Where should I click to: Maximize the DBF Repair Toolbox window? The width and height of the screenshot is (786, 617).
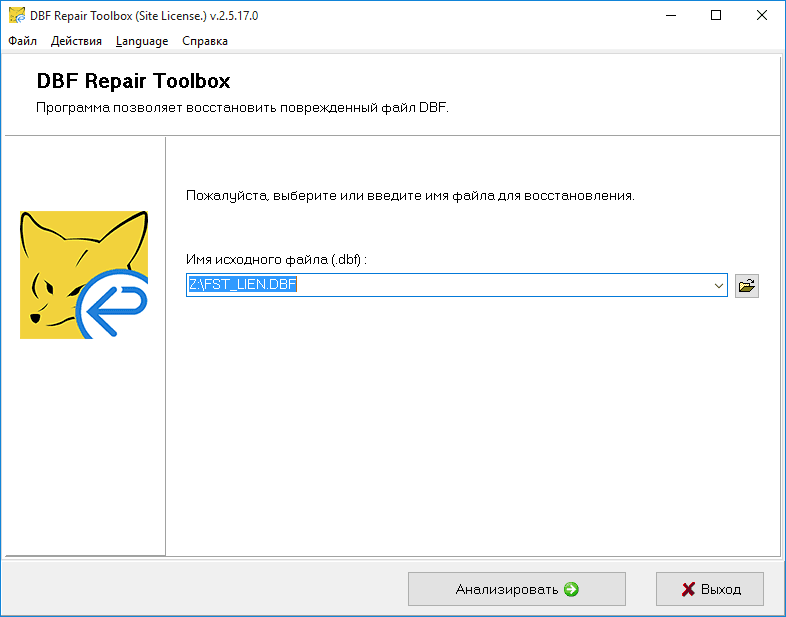coord(716,16)
